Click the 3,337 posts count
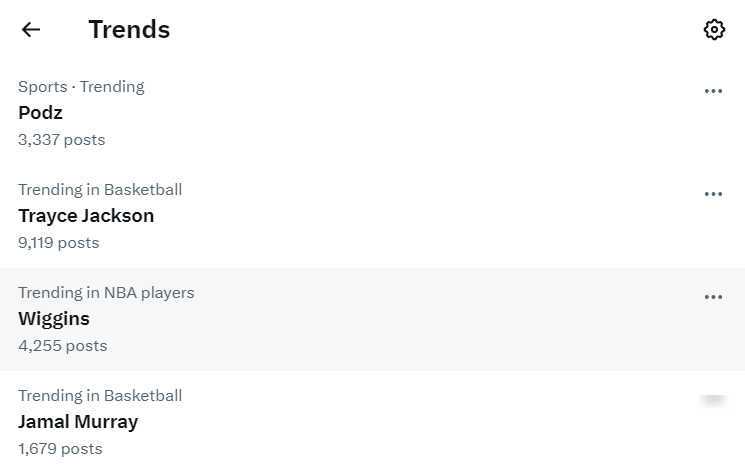The image size is (745, 475). pos(61,140)
